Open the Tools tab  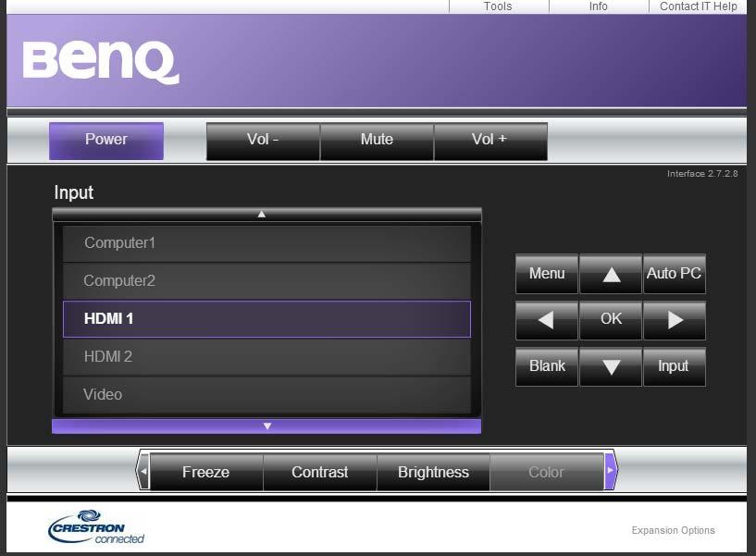coord(499,6)
